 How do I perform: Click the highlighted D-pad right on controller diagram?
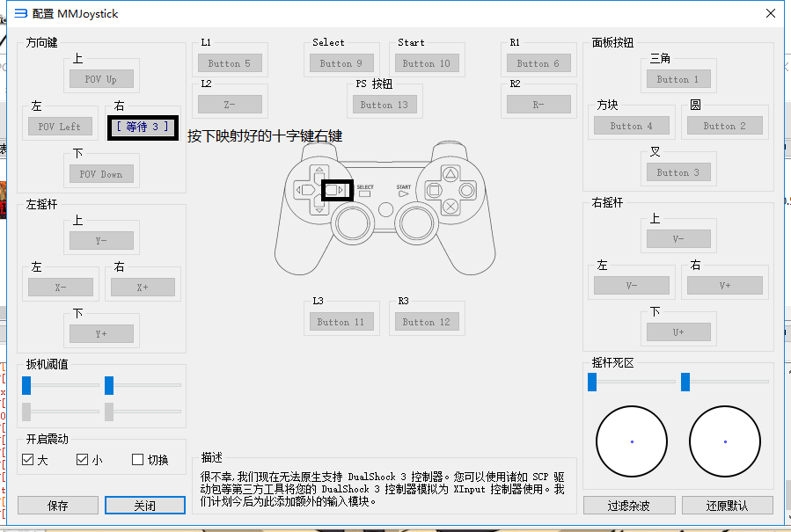pyautogui.click(x=336, y=189)
